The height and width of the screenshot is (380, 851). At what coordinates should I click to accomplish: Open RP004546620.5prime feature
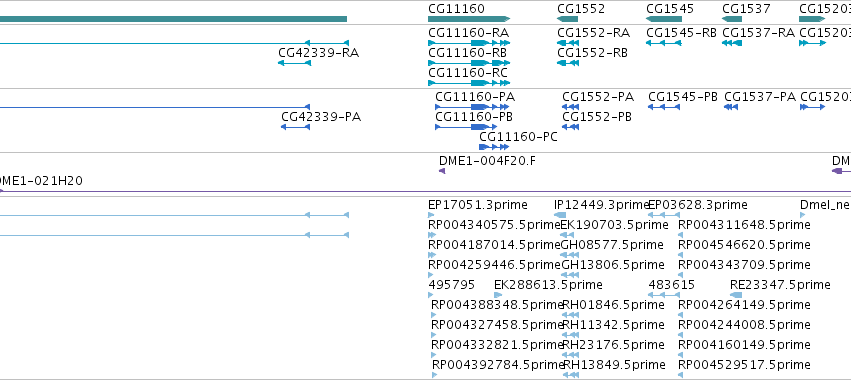pyautogui.click(x=745, y=245)
